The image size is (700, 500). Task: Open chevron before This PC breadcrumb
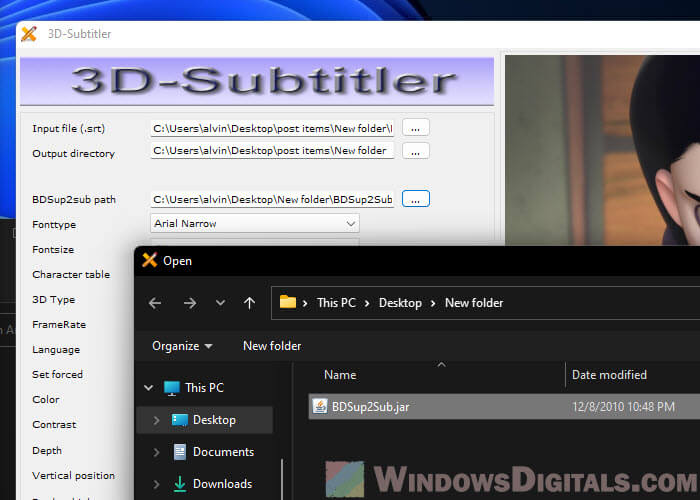point(305,303)
